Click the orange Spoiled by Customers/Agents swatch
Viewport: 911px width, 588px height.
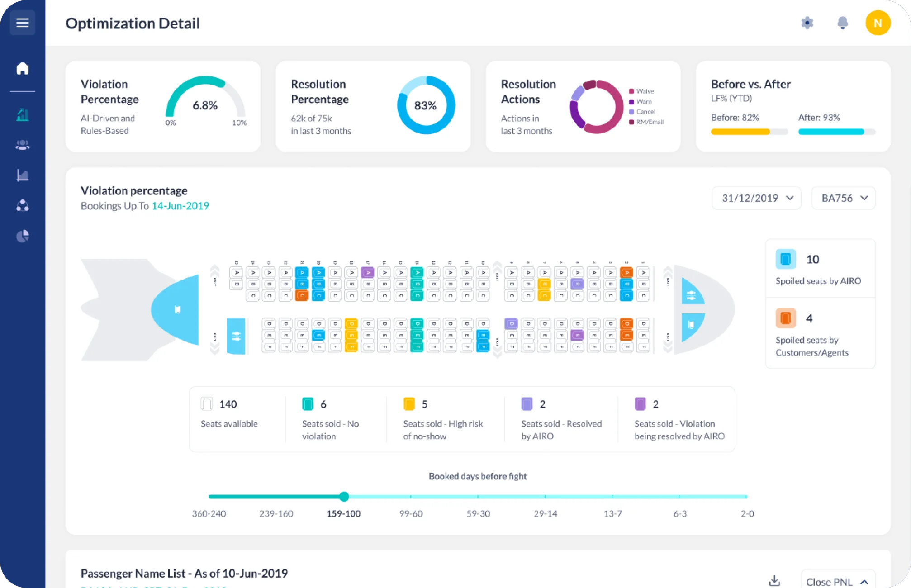pyautogui.click(x=786, y=318)
